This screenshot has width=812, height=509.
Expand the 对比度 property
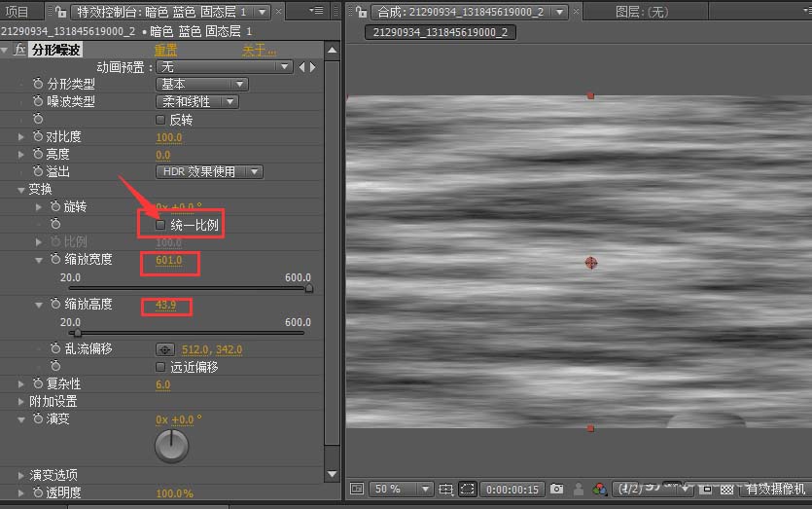click(20, 137)
